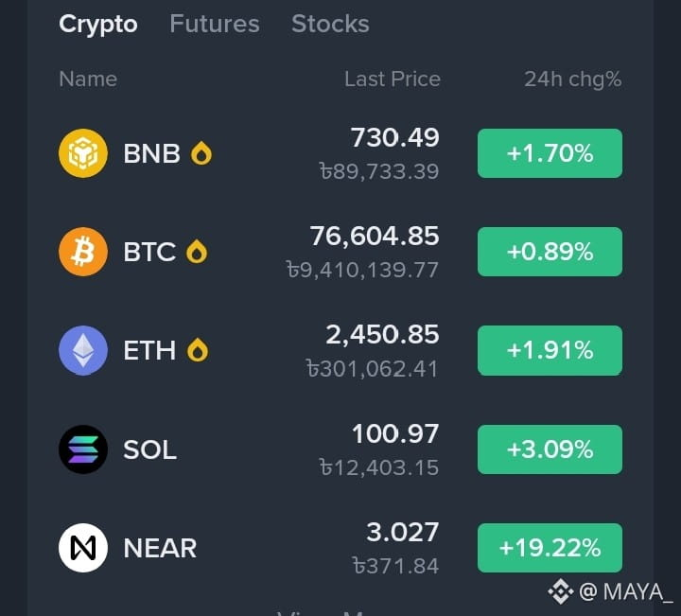Open the SOL price 100.97 row

[x=340, y=449]
